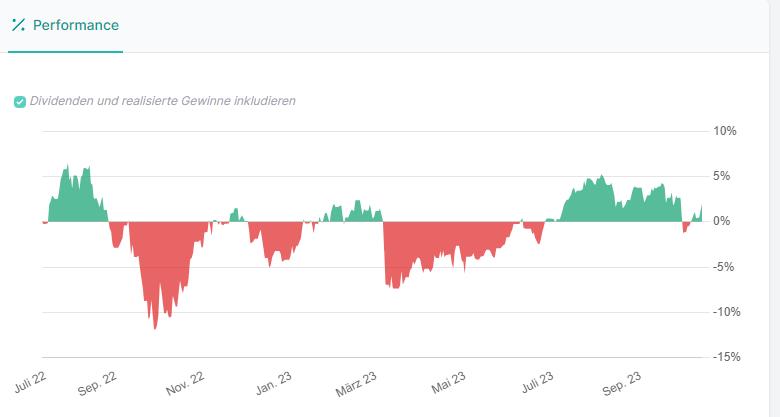The image size is (780, 417).
Task: Click the Nov. 22 x-axis label
Action: click(x=185, y=383)
